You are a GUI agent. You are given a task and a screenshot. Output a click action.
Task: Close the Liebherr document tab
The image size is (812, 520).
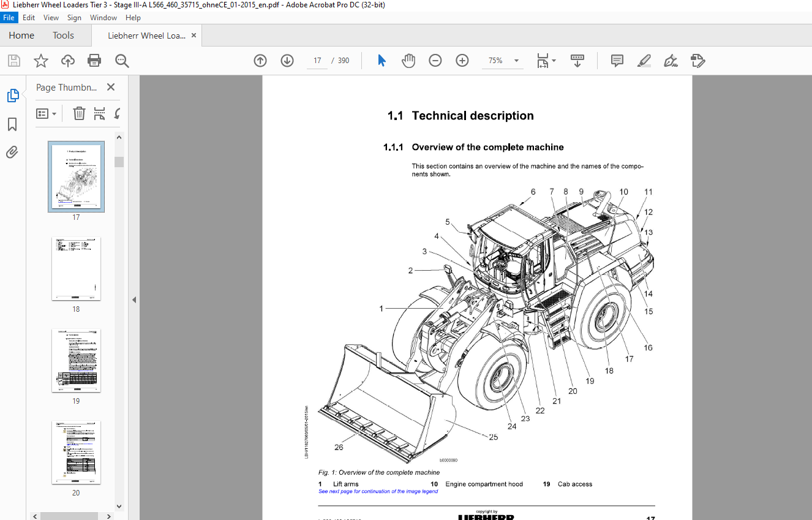click(x=194, y=36)
